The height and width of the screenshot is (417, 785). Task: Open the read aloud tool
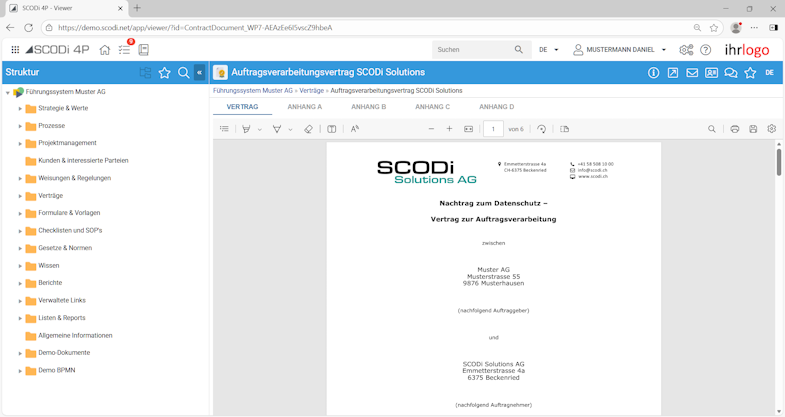[x=355, y=129]
